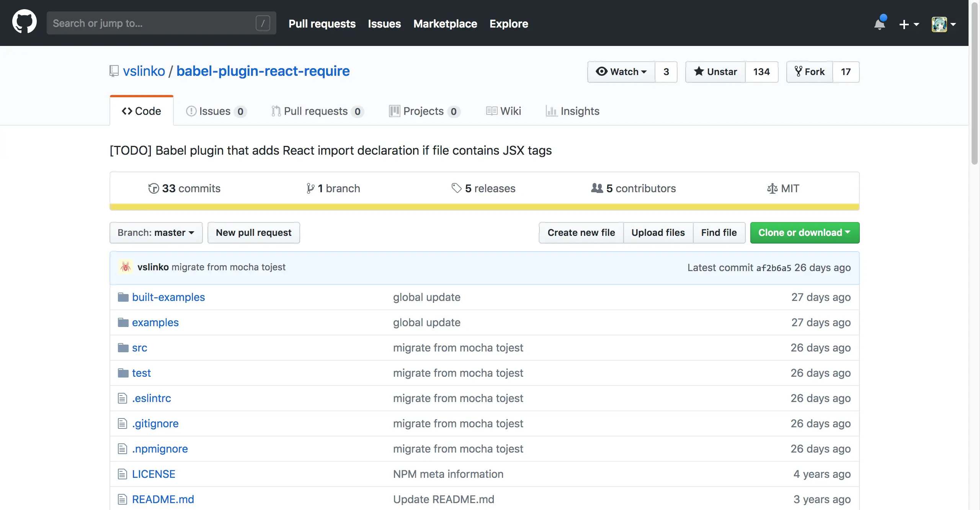Click Create new file
The height and width of the screenshot is (510, 980).
(581, 232)
